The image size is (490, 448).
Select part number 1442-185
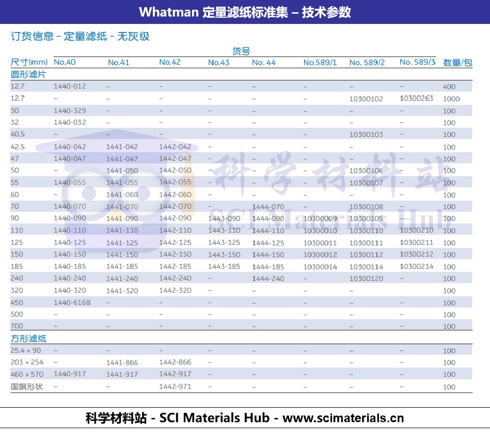point(175,266)
